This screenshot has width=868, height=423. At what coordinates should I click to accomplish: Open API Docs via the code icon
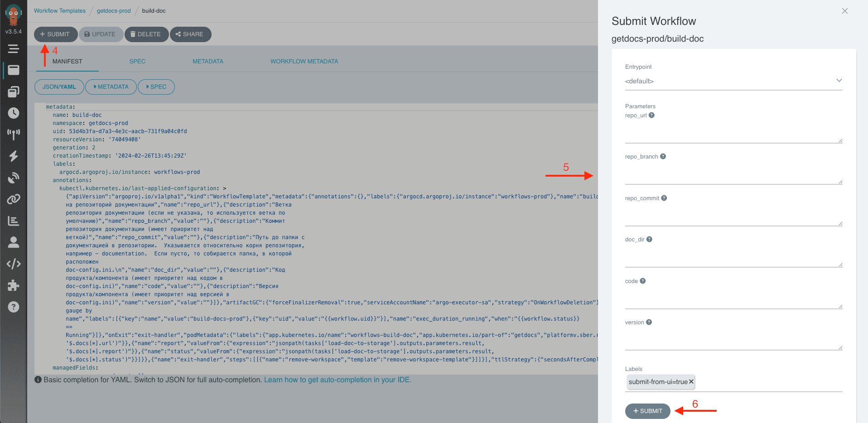14,264
